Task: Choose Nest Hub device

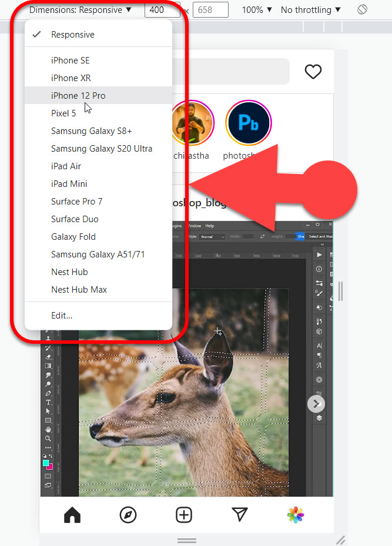Action: click(99, 272)
